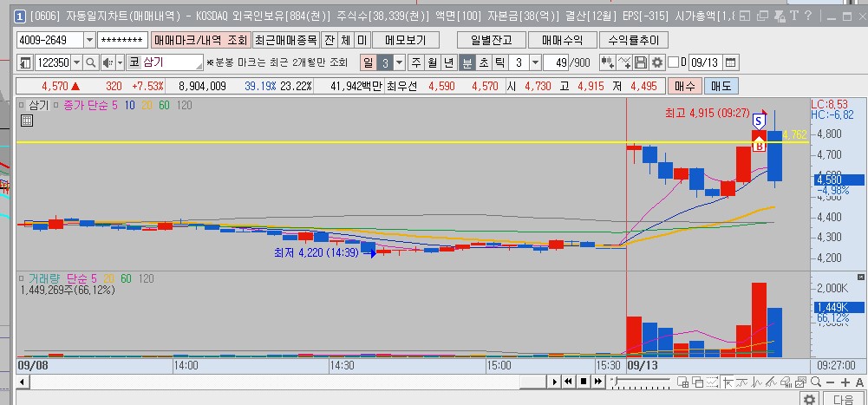Image resolution: width=868 pixels, height=405 pixels.
Task: Expand minute interval 3 dropdown arrow
Action: click(x=535, y=62)
